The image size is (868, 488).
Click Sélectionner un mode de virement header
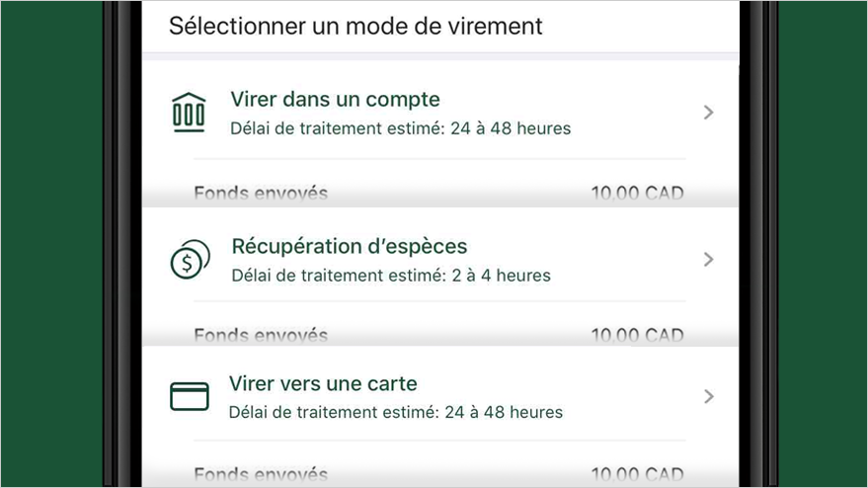coord(355,26)
